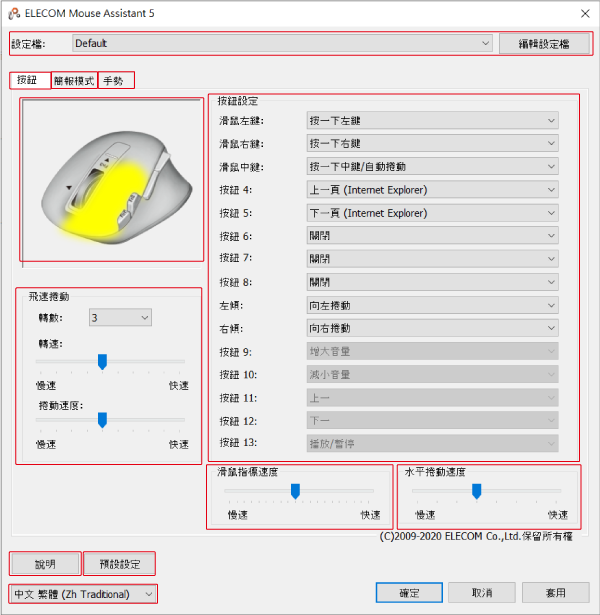Viewport: 600px width, 615px height.
Task: Click the 說明 help button
Action: coord(45,564)
